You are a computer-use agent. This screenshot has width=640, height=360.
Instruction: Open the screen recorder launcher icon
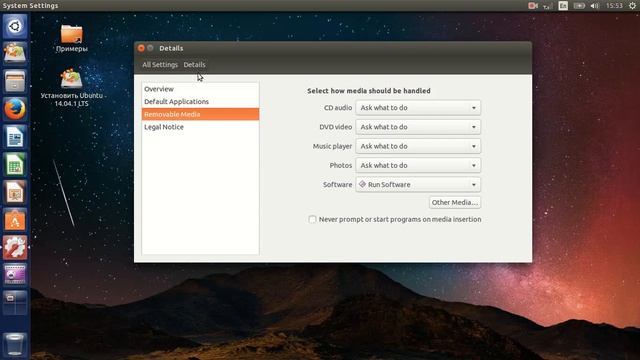point(15,275)
